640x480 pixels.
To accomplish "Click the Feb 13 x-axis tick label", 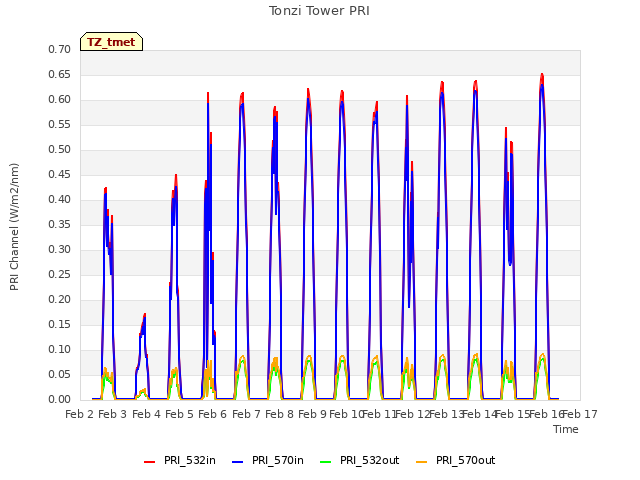I will pyautogui.click(x=447, y=414).
